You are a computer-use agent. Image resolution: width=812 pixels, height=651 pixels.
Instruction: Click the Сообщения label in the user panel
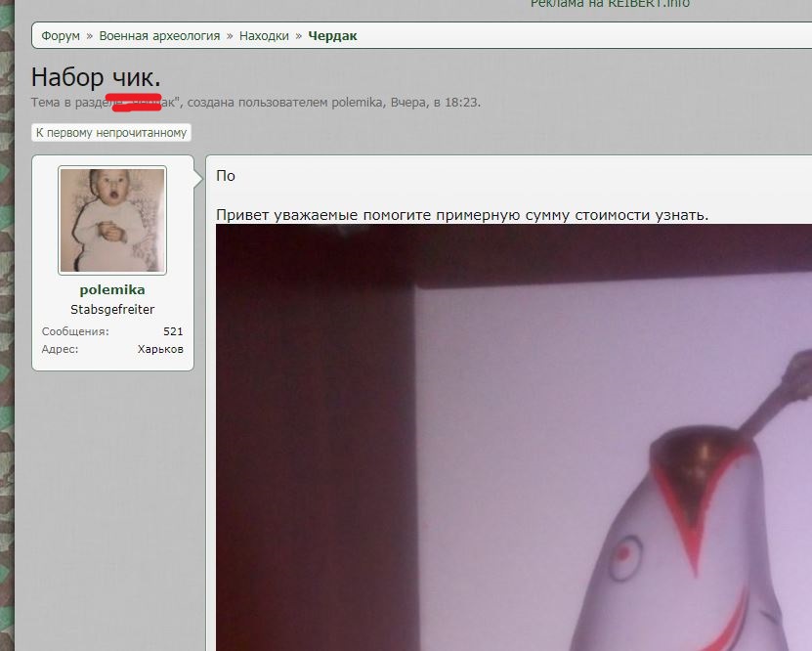point(75,331)
